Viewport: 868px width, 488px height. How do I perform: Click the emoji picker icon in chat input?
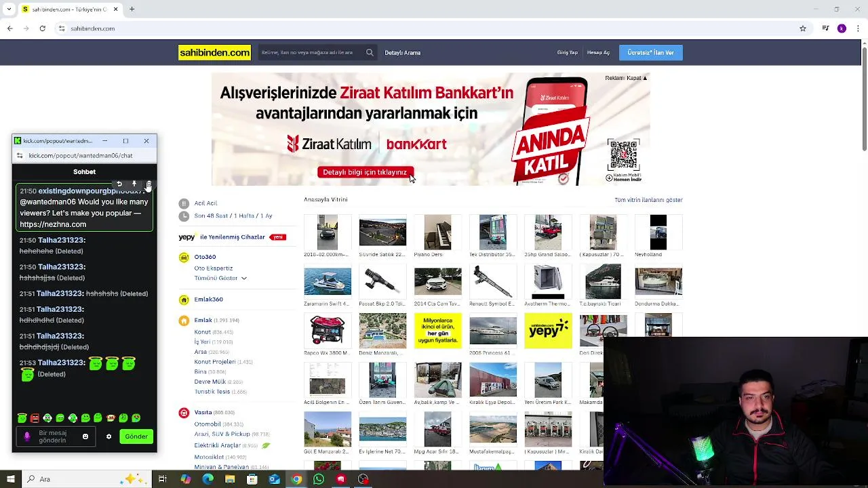85,436
